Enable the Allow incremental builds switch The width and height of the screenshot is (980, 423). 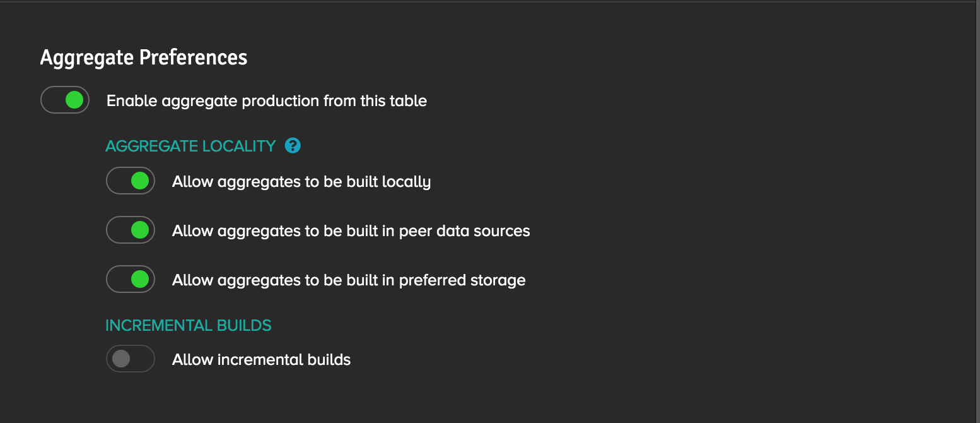tap(131, 359)
